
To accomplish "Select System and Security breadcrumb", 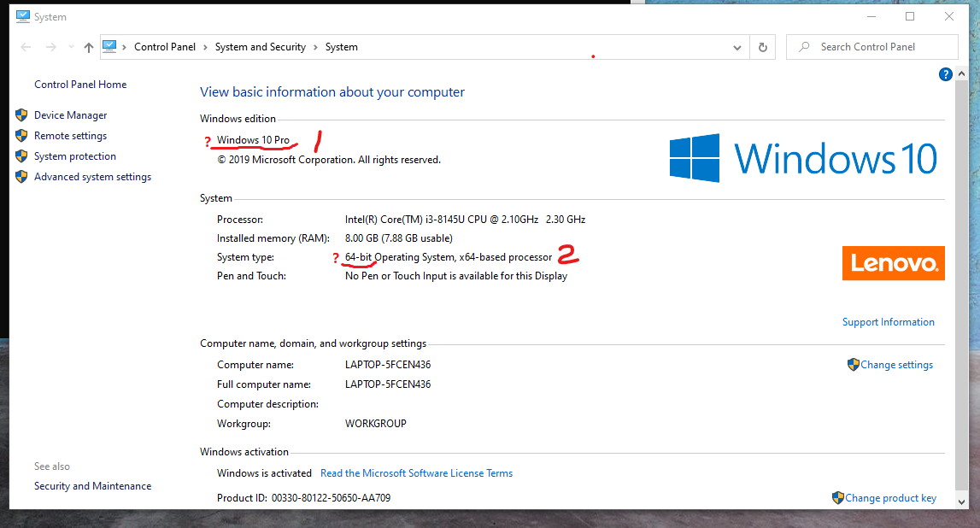I will pyautogui.click(x=261, y=47).
